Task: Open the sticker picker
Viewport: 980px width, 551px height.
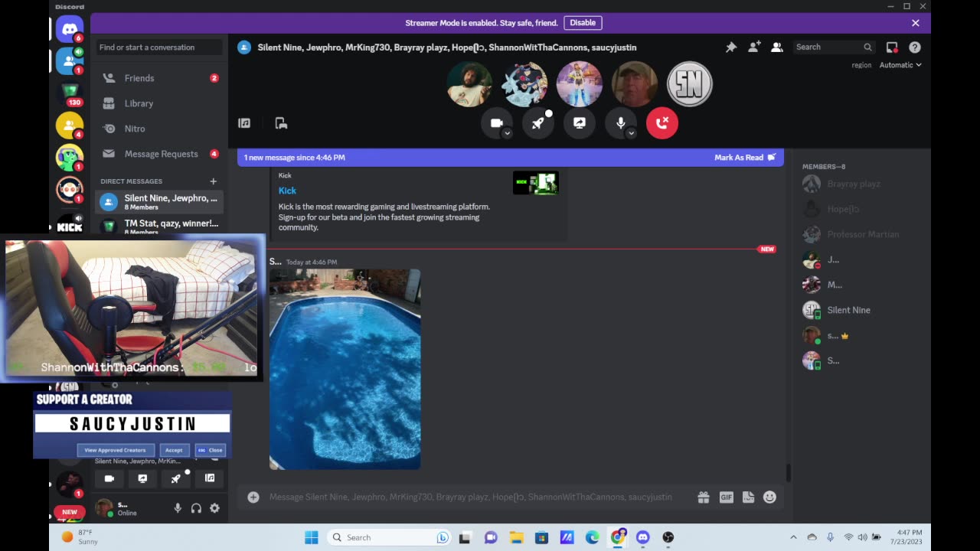Action: coord(748,497)
